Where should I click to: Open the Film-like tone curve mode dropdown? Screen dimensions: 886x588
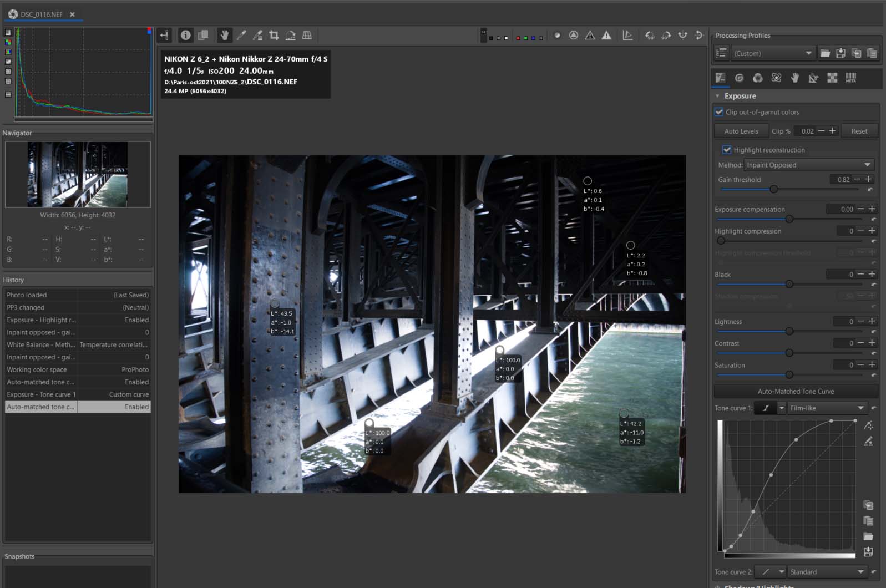coord(826,408)
